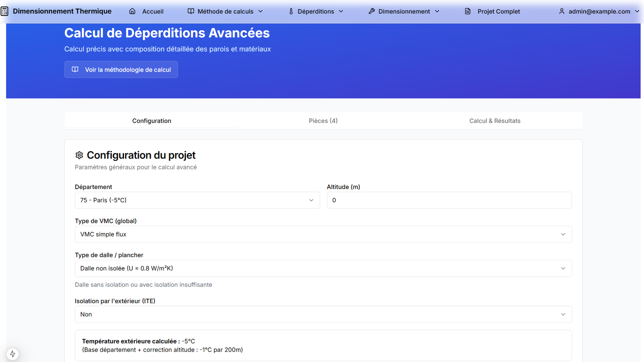Viewport: 644px width, 362px height.
Task: Open the Projet Complet link
Action: (x=498, y=11)
